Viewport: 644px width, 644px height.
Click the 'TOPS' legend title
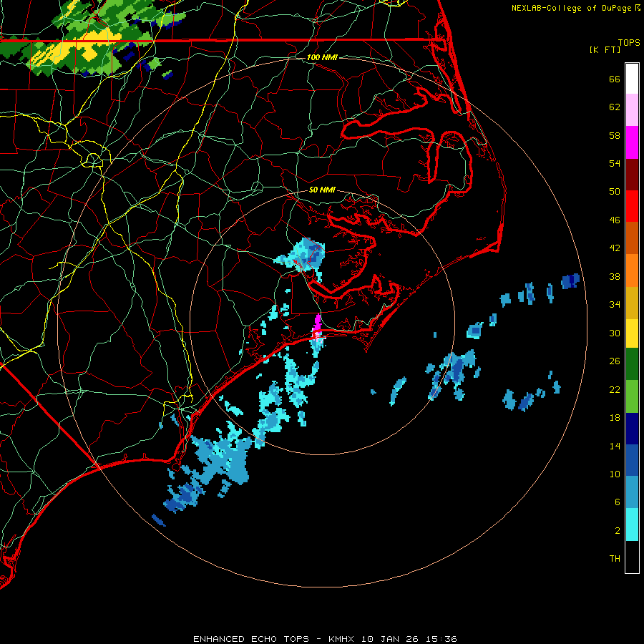pyautogui.click(x=629, y=43)
